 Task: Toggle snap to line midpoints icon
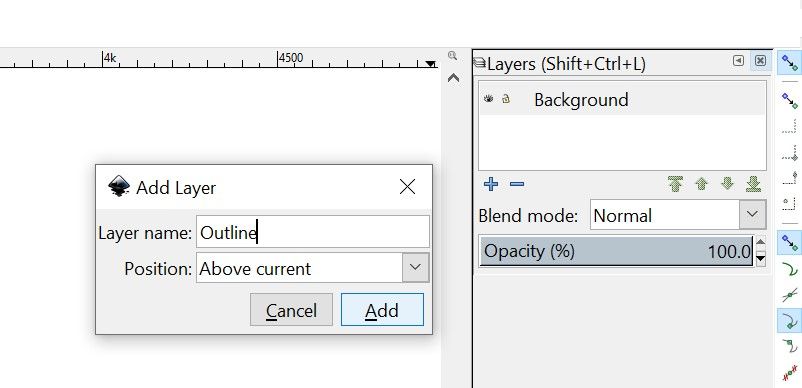790,373
